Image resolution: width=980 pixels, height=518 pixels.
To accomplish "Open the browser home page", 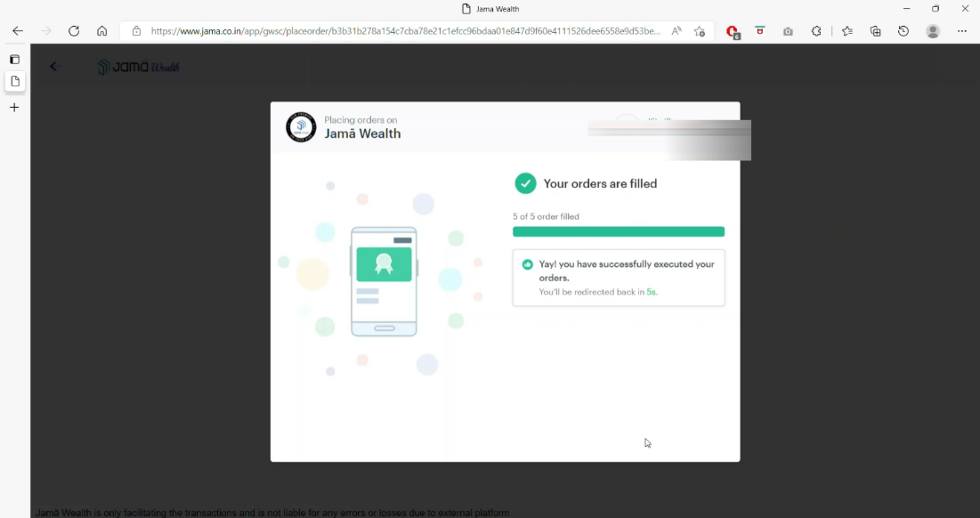I will pyautogui.click(x=101, y=31).
